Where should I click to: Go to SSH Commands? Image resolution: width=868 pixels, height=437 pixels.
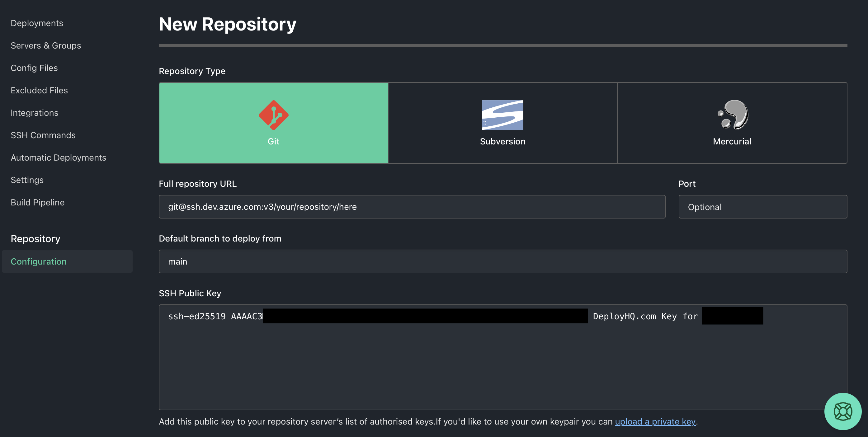pyautogui.click(x=43, y=135)
